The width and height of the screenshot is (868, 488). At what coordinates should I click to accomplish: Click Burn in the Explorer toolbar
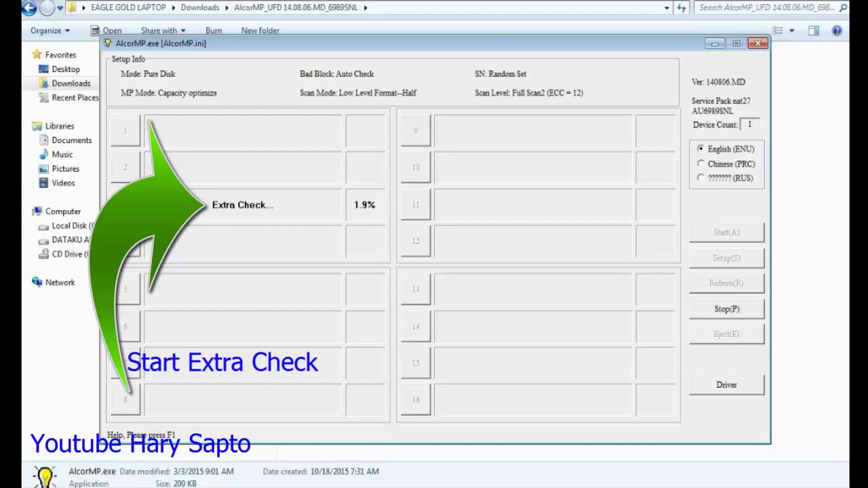(x=214, y=30)
